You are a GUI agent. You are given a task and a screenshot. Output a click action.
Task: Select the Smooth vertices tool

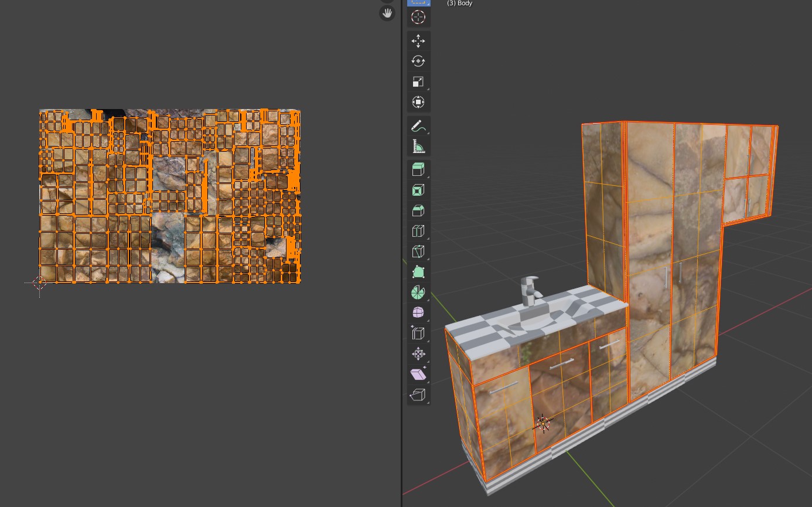[x=418, y=313]
